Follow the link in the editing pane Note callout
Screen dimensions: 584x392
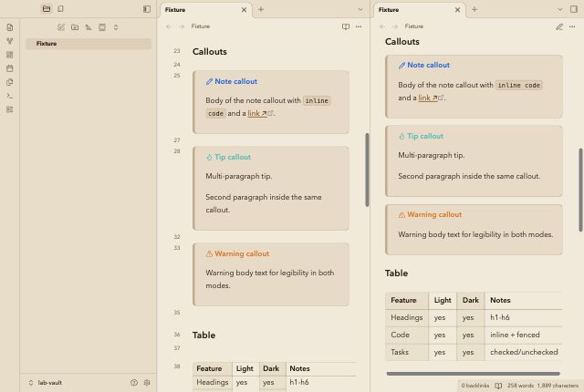[x=257, y=113]
